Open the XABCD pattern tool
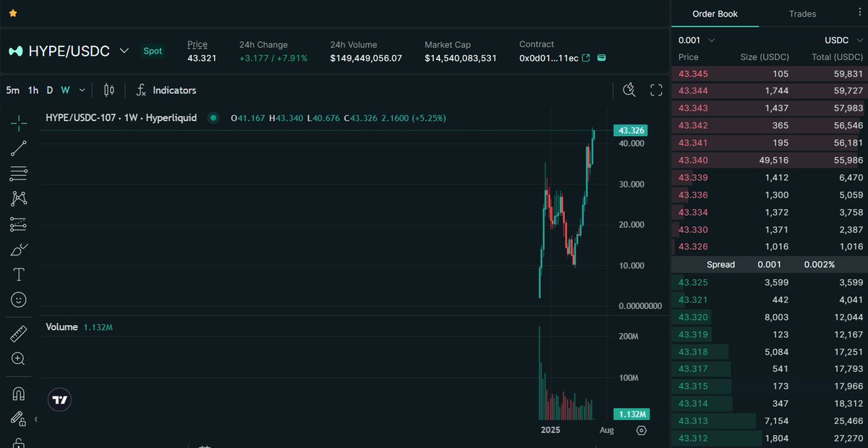Image resolution: width=868 pixels, height=448 pixels. [18, 198]
